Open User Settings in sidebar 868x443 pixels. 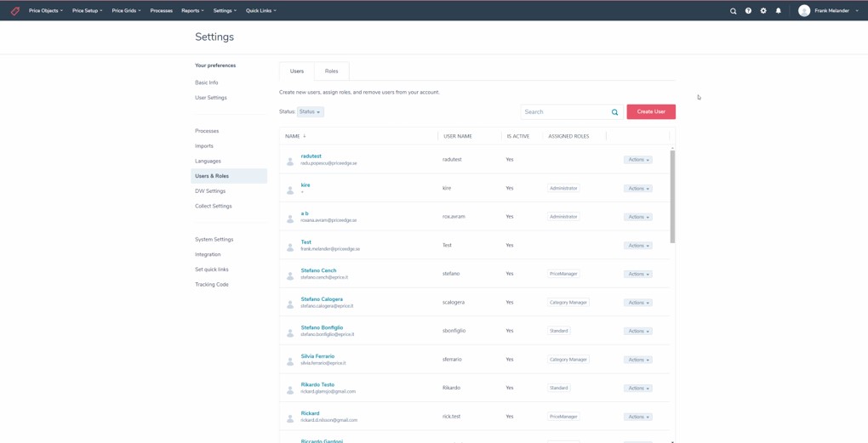click(x=211, y=97)
